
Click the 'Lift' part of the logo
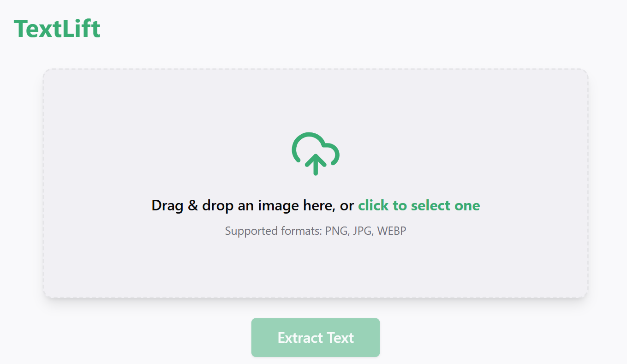coord(81,29)
